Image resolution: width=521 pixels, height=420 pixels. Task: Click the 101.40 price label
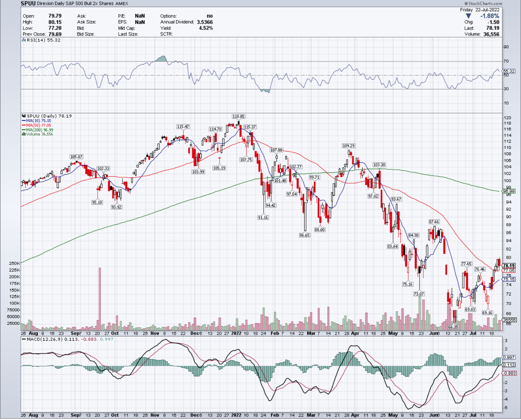pos(280,181)
